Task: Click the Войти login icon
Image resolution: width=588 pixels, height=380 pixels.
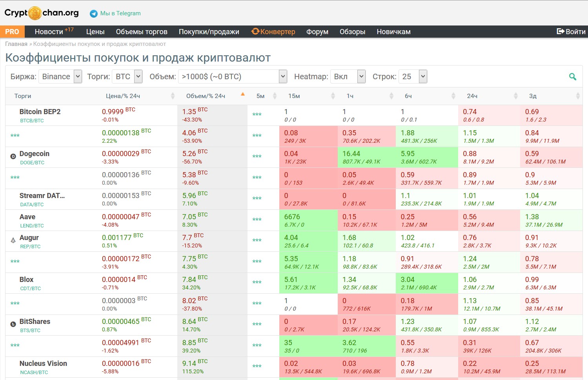Action: click(x=561, y=31)
